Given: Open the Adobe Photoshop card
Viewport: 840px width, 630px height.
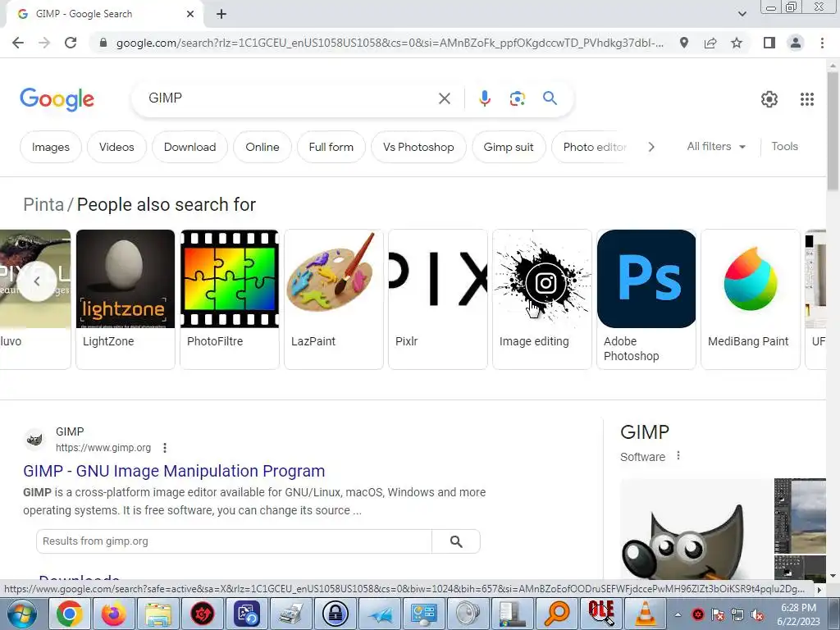Looking at the screenshot, I should pos(646,299).
